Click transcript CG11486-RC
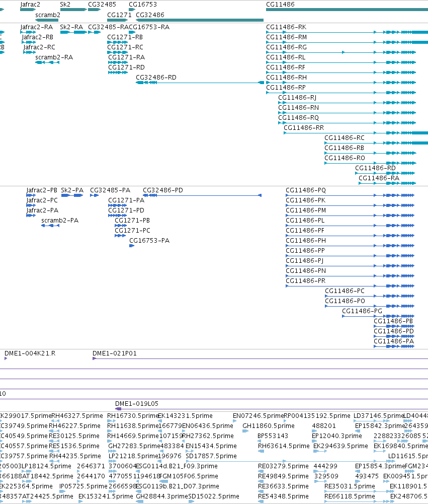Image resolution: width=428 pixels, height=504 pixels. point(376,142)
